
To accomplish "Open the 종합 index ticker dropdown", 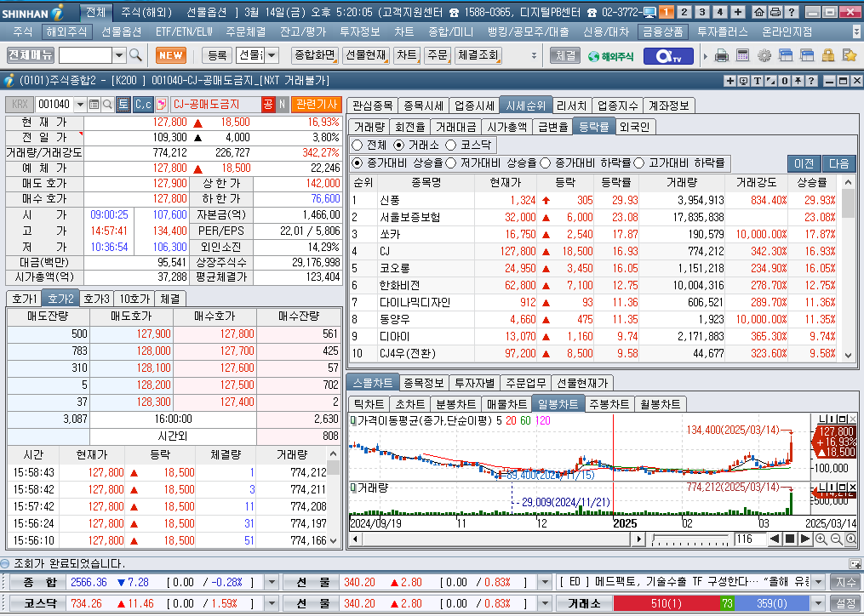I will pos(271,582).
